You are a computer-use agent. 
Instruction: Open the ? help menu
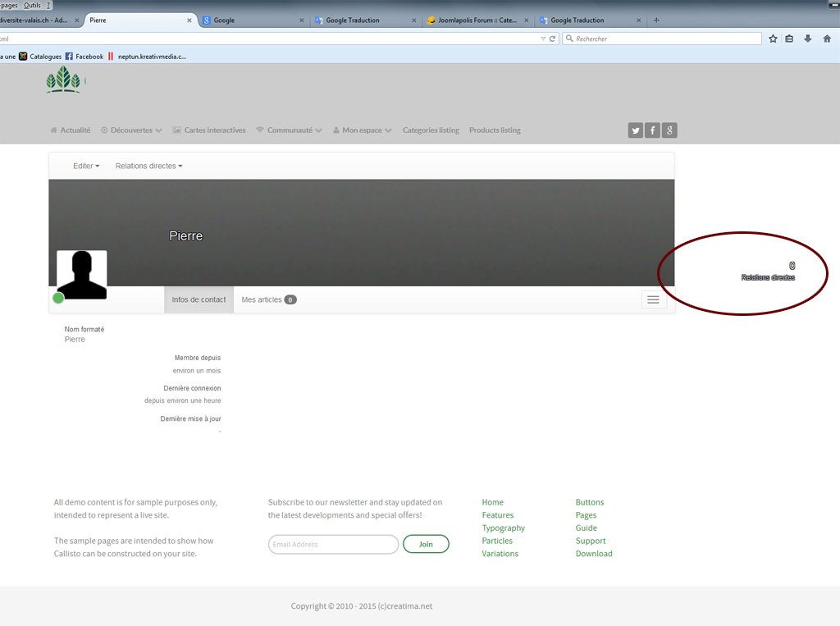point(48,6)
